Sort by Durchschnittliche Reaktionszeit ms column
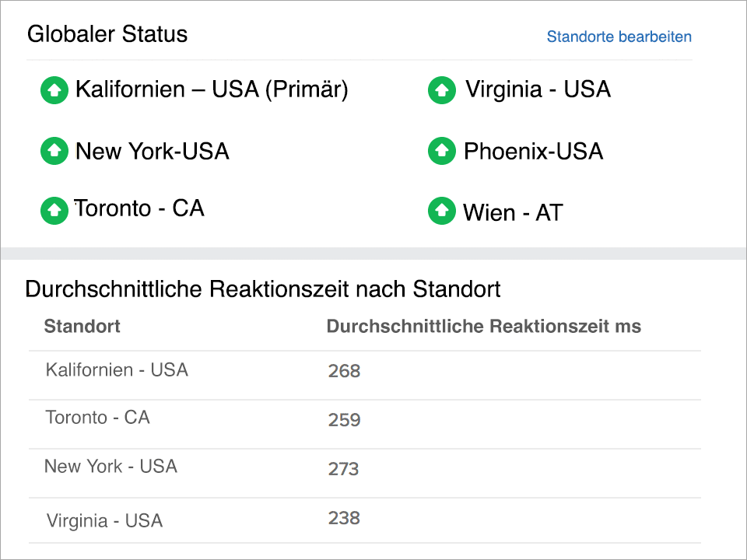The image size is (747, 560). (x=484, y=327)
